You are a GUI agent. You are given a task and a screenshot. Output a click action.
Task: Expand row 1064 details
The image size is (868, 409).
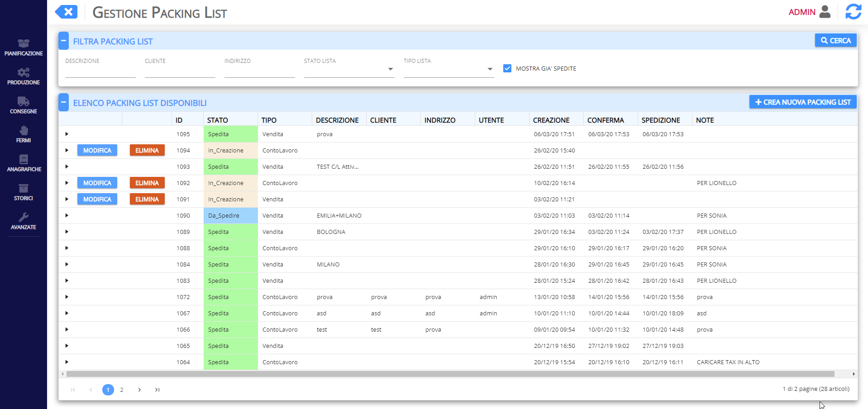point(67,362)
